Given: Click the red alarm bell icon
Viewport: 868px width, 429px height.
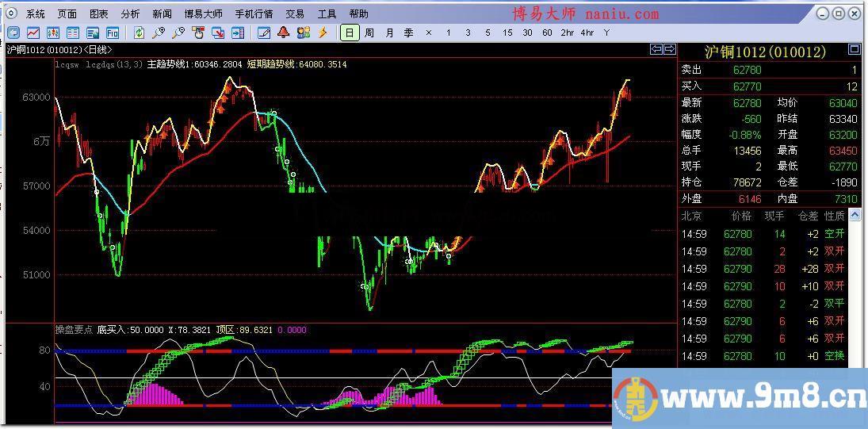Looking at the screenshot, I should tap(284, 33).
